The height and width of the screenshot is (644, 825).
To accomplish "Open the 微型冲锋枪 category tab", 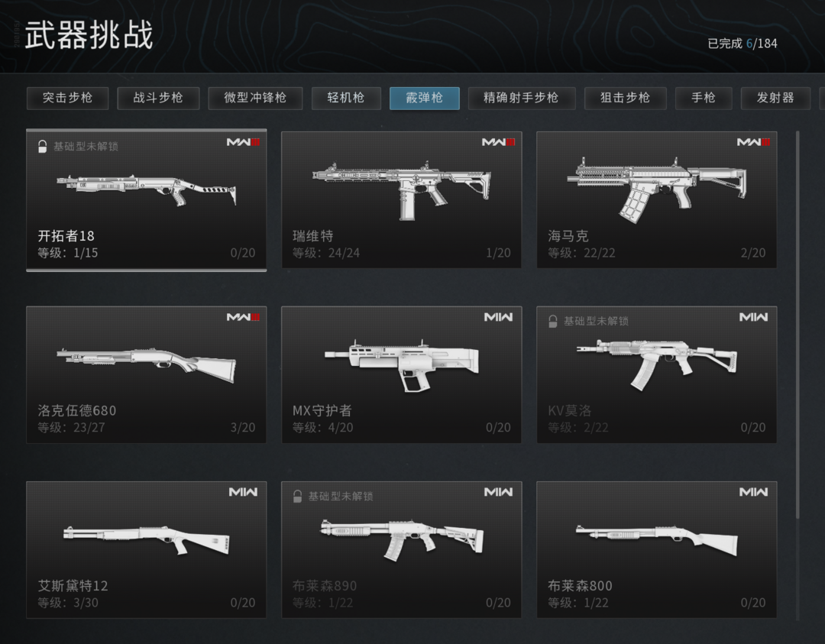I will click(x=255, y=98).
